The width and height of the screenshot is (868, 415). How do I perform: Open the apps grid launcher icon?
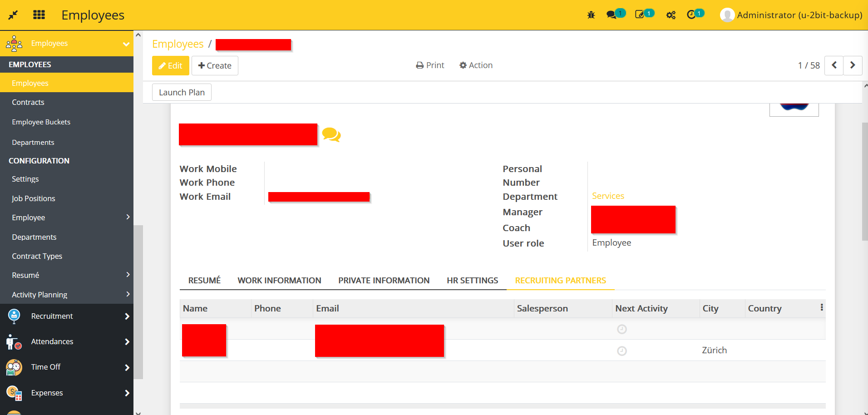click(x=39, y=15)
